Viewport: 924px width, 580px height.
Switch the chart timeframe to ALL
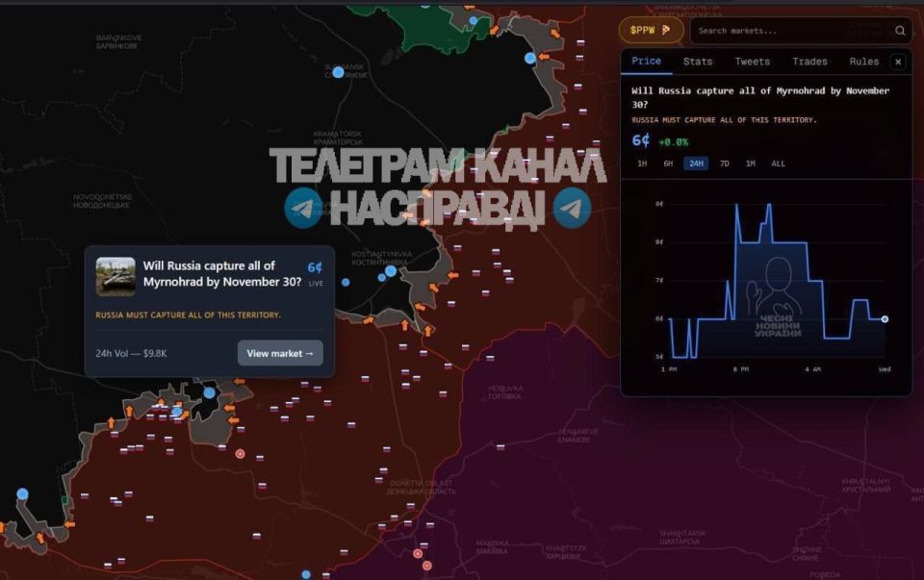coord(777,164)
